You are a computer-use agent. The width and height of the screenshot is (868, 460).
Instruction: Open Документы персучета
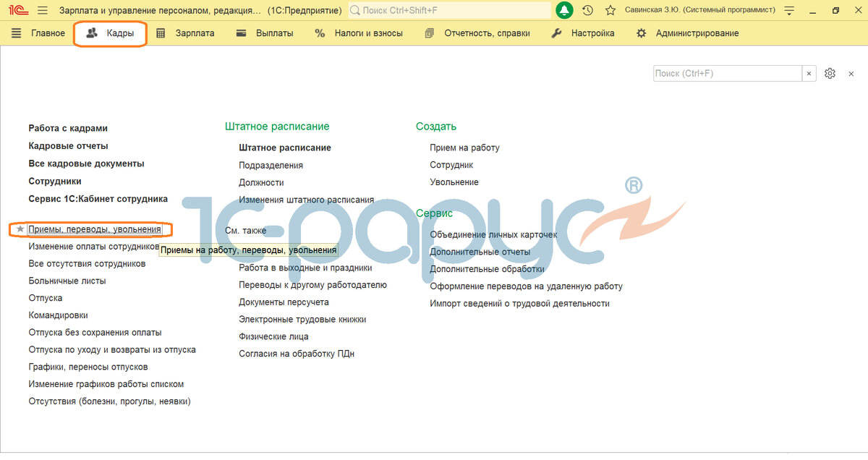click(284, 302)
